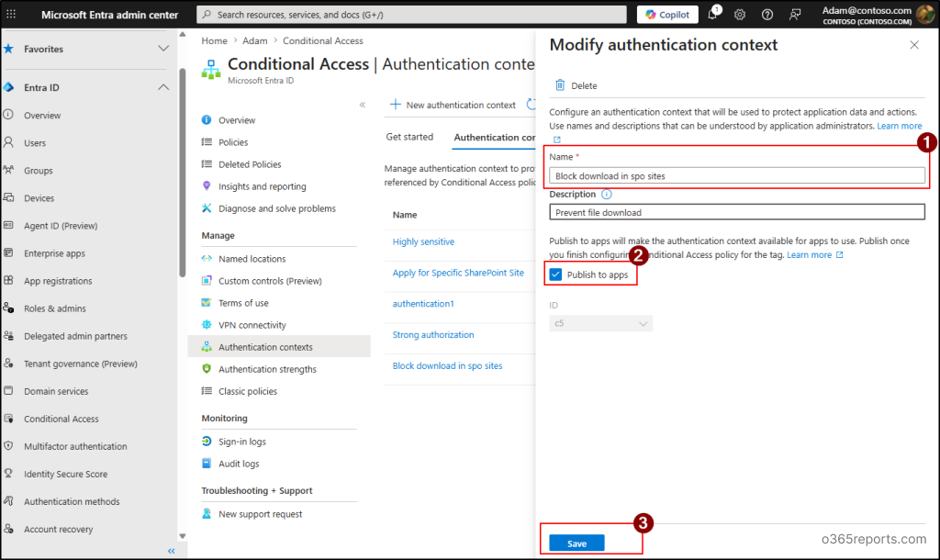Click New authentication context button

point(453,105)
